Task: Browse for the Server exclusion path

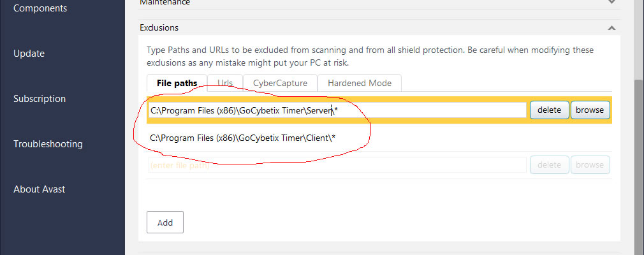Action: 589,110
